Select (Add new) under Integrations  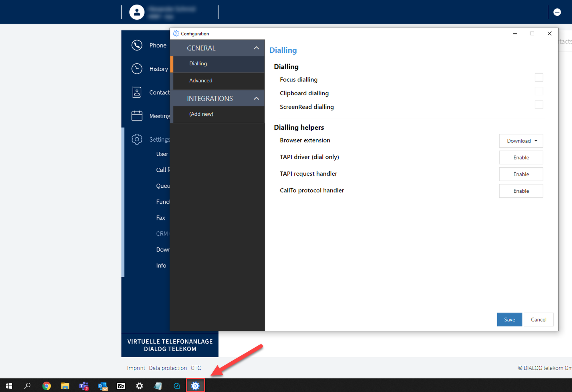(201, 114)
